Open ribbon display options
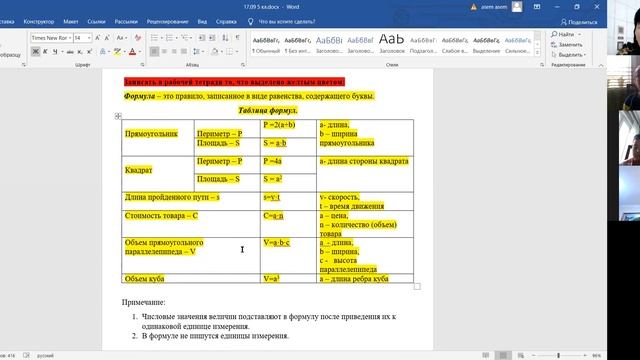The height and width of the screenshot is (360, 640). (537, 7)
